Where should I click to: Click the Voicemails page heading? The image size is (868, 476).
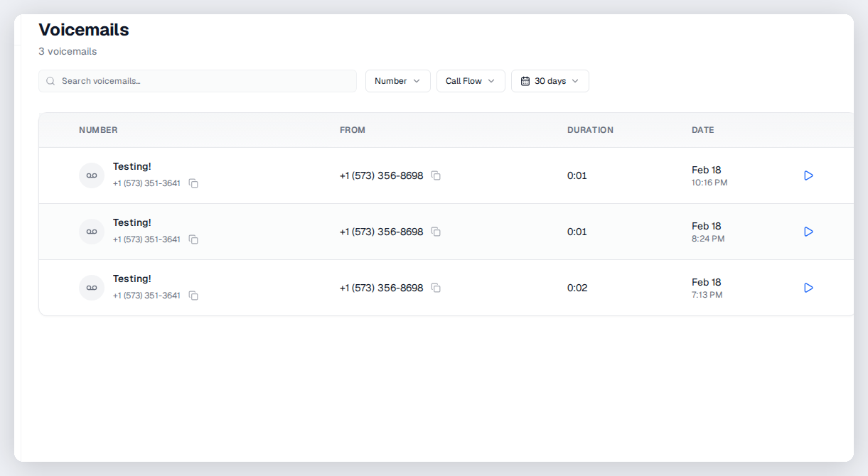[84, 30]
